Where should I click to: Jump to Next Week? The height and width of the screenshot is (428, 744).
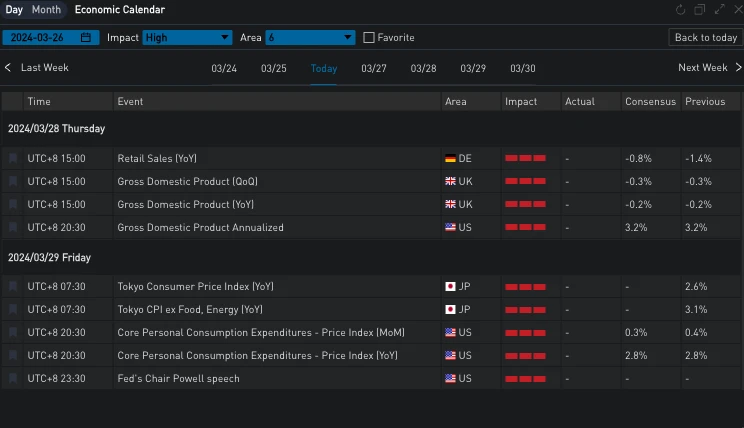tap(708, 68)
